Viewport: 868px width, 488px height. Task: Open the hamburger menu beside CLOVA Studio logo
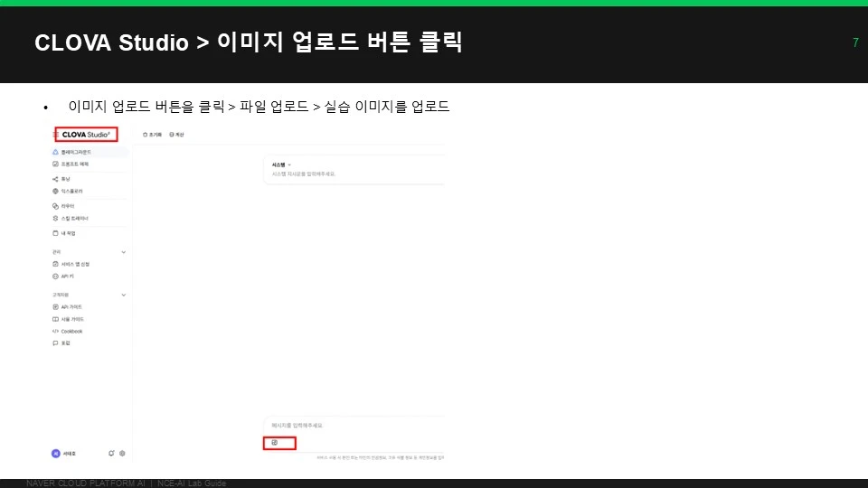point(55,135)
